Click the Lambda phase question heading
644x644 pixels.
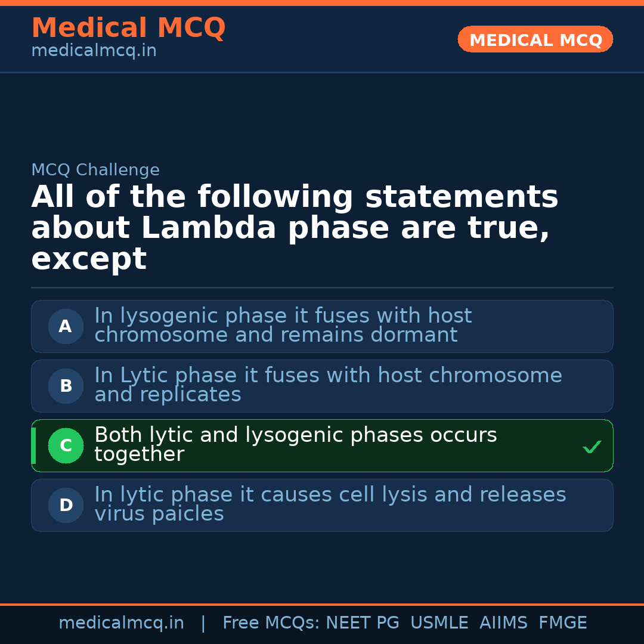click(295, 228)
